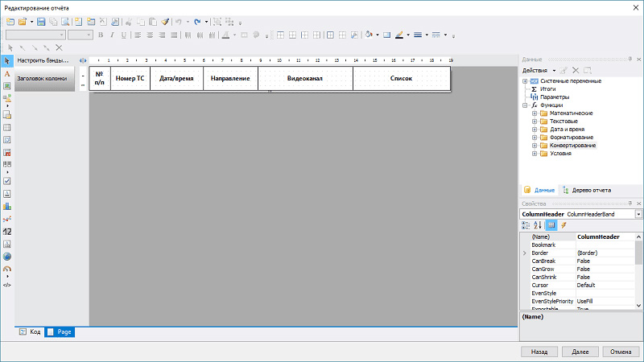The image size is (644, 362).
Task: Click the Save report icon
Action: (42, 22)
